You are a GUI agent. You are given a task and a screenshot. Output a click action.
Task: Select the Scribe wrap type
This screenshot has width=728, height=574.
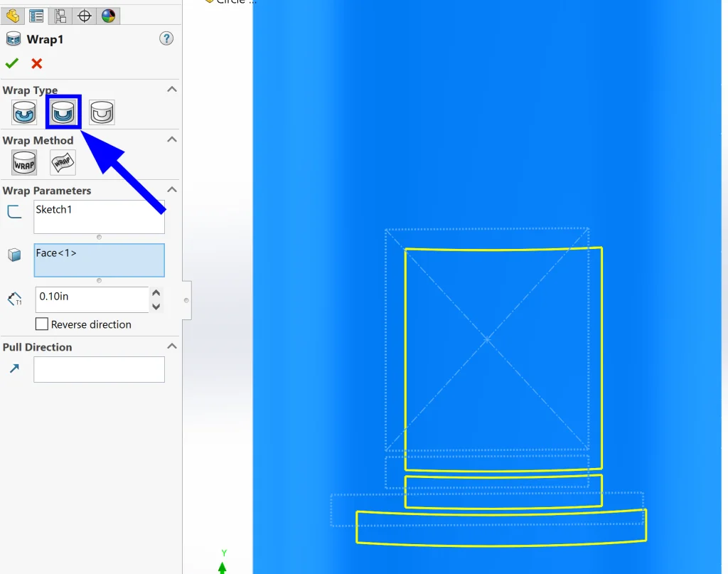(x=102, y=112)
